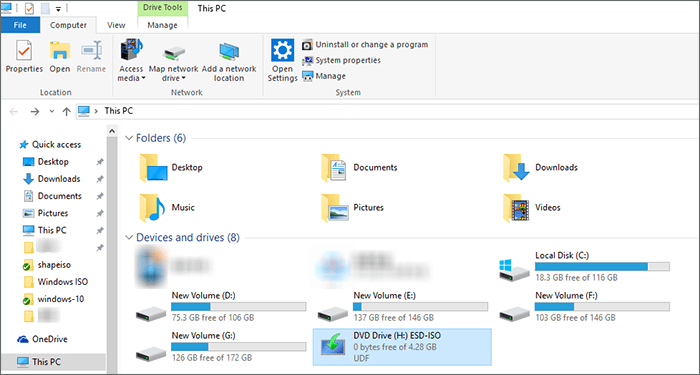The image size is (700, 375).
Task: Open the windows-10 sidebar folder
Action: coord(53,299)
